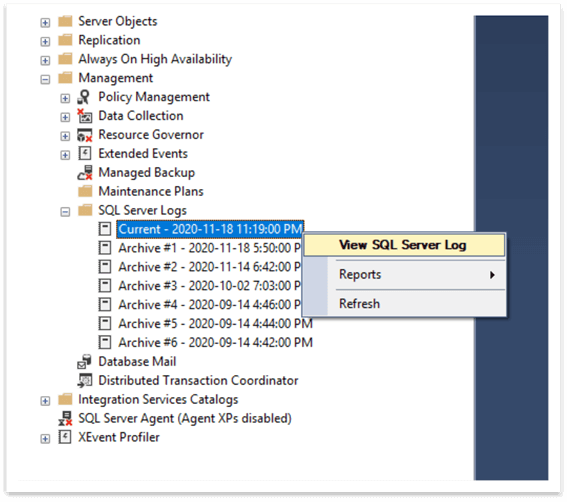Select Archive #6 - 2020-09-14 4:42 log

click(216, 342)
